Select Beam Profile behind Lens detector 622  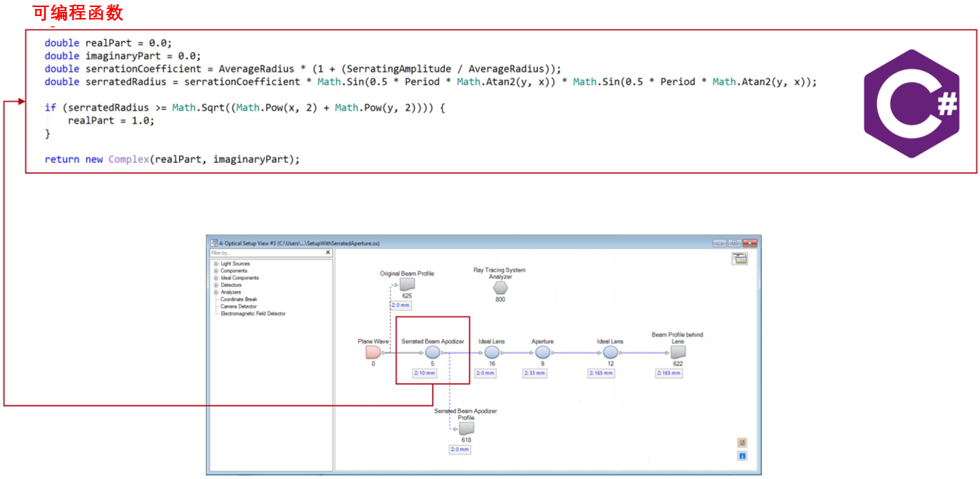tap(678, 352)
